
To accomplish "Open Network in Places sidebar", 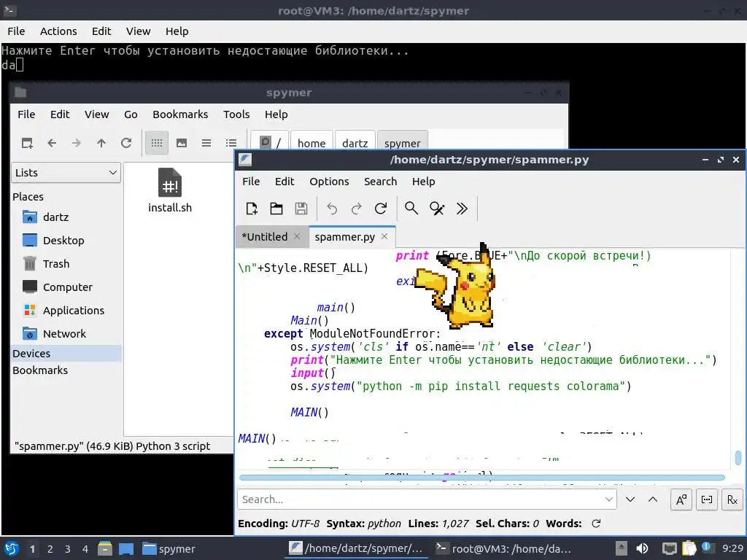I will (66, 334).
